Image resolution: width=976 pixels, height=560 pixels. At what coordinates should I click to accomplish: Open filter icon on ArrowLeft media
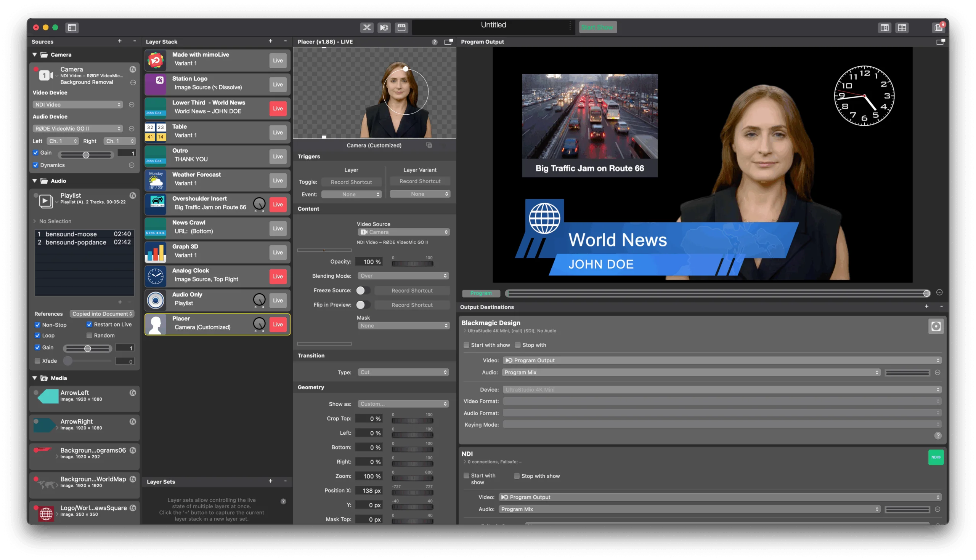(133, 393)
